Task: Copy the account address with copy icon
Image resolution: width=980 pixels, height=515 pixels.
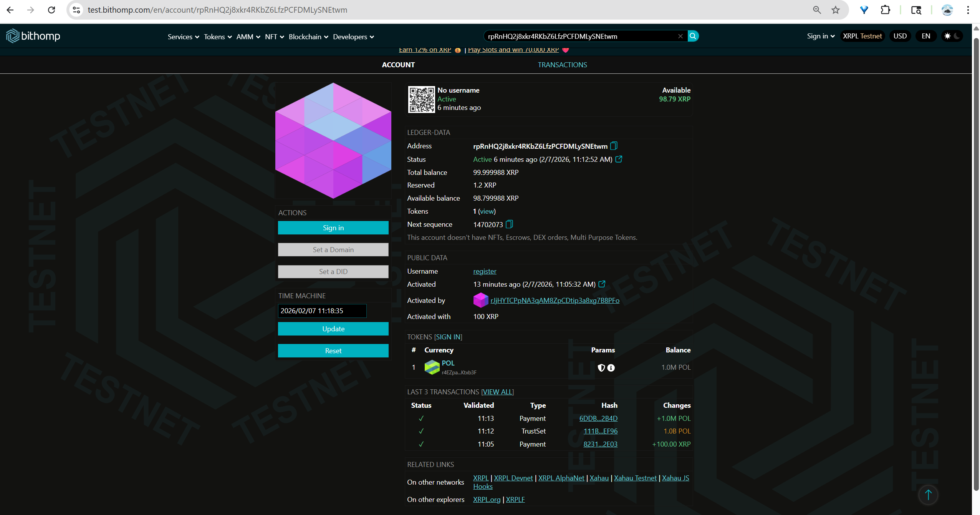Action: tap(614, 146)
